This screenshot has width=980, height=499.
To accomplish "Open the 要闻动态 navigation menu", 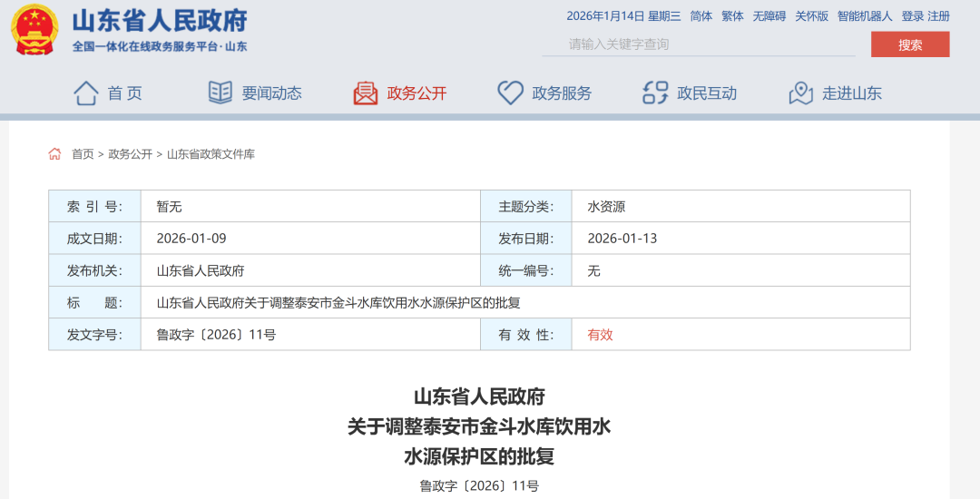I will pos(271,93).
